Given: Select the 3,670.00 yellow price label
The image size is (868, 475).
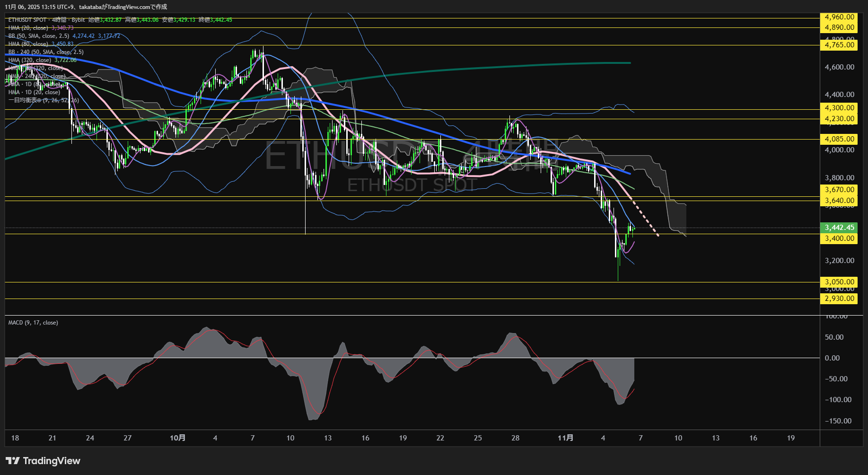Looking at the screenshot, I should tap(839, 190).
